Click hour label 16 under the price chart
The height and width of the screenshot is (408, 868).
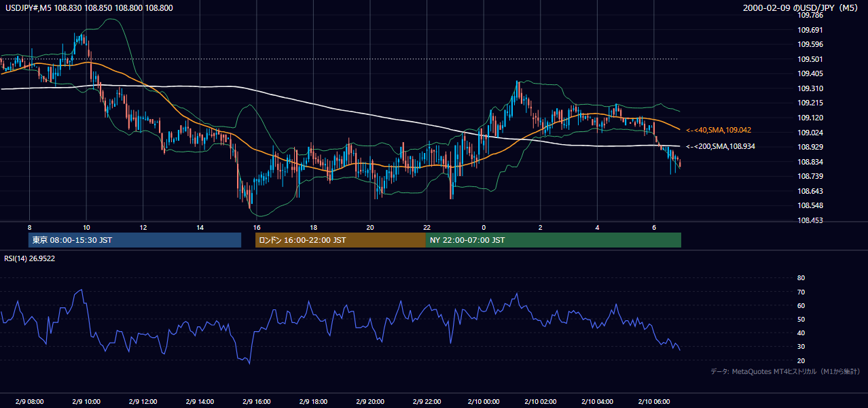click(256, 227)
